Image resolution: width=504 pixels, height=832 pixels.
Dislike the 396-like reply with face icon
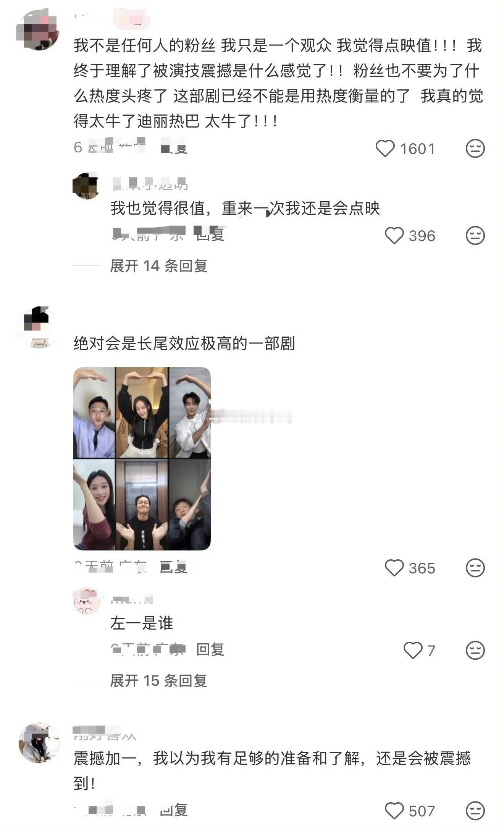coord(475,236)
